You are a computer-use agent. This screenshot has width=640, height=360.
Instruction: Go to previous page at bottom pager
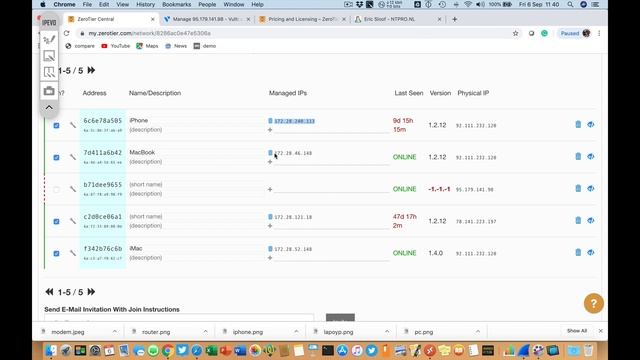pyautogui.click(x=49, y=292)
